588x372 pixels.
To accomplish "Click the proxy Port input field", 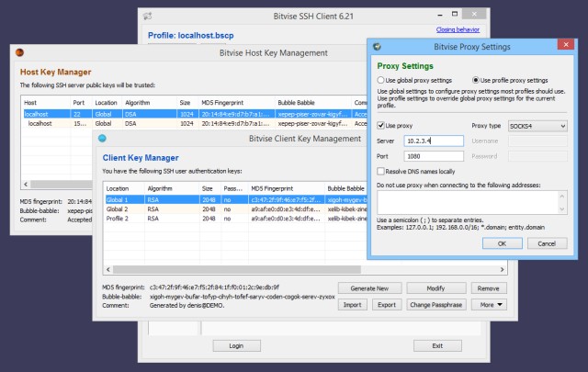I will [x=434, y=156].
